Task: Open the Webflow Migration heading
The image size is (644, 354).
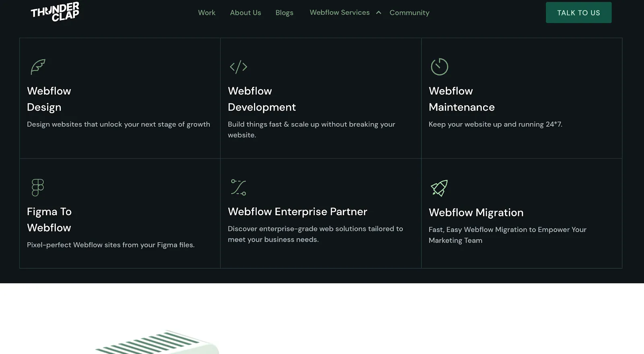Action: (x=476, y=212)
